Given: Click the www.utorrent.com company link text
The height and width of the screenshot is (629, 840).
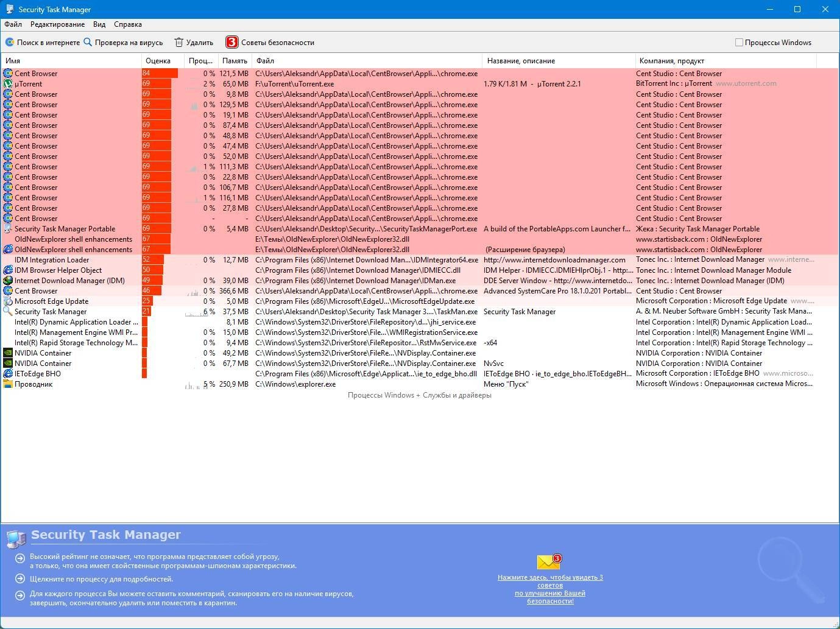Looking at the screenshot, I should (x=746, y=84).
